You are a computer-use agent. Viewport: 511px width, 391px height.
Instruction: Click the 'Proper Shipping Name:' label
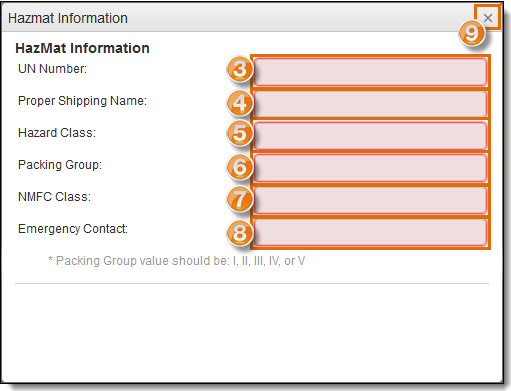[x=82, y=101]
